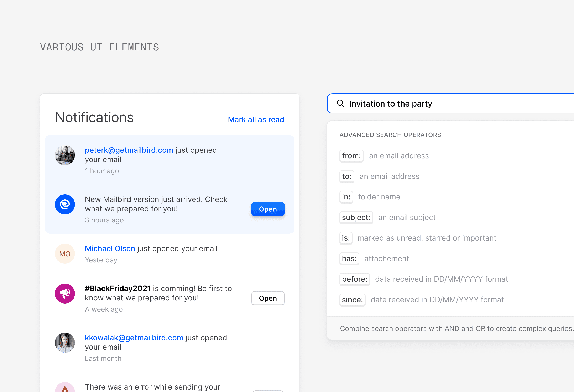Click peterk@getmailbird.com link
Screen dimensions: 574x392
click(x=129, y=150)
